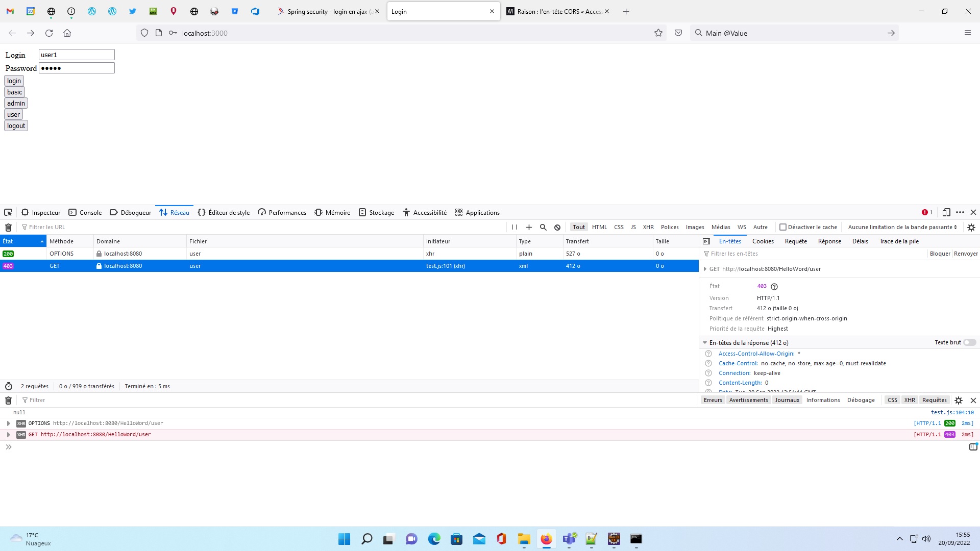980x551 pixels.
Task: Toggle responsive design mode icon
Action: tap(946, 213)
